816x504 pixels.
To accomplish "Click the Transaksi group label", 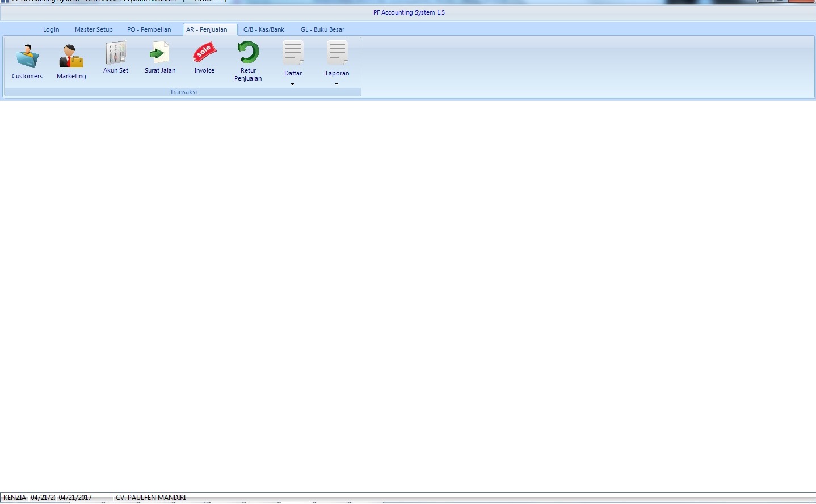I will point(183,92).
